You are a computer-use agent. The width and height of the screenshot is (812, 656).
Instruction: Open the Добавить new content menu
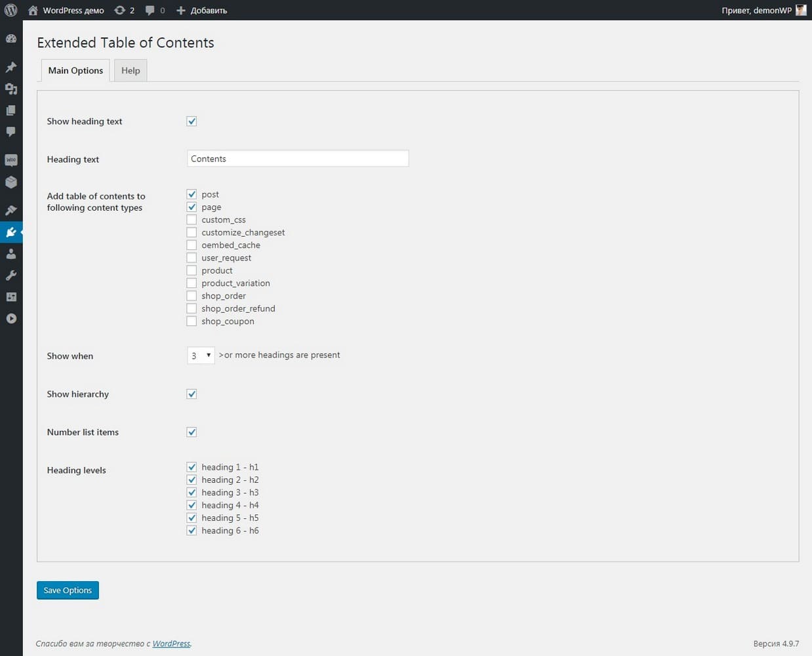click(201, 10)
